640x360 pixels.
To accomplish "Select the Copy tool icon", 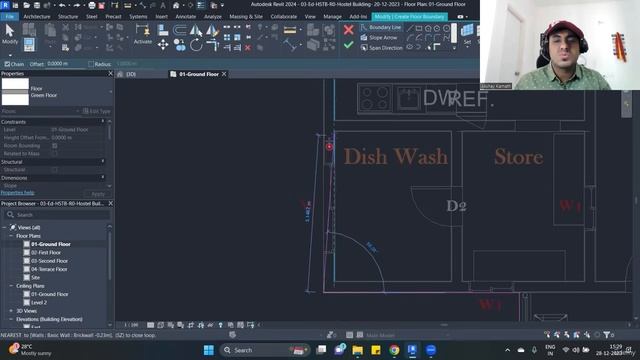I will (x=179, y=44).
